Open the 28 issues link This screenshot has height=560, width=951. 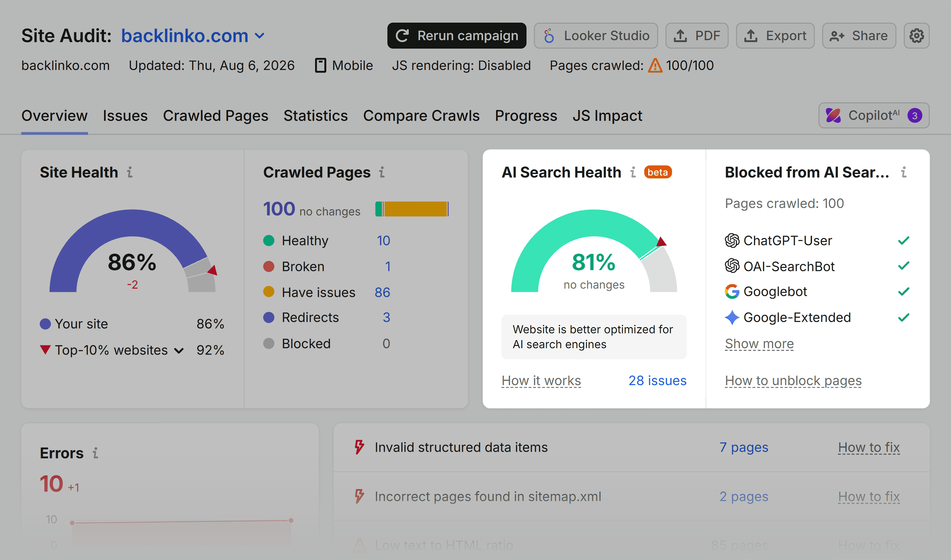tap(657, 380)
